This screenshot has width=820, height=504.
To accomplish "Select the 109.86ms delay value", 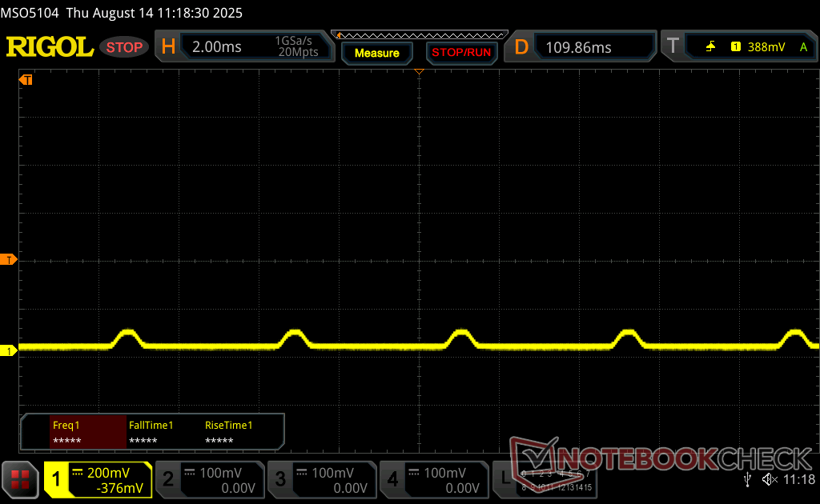I will click(578, 47).
